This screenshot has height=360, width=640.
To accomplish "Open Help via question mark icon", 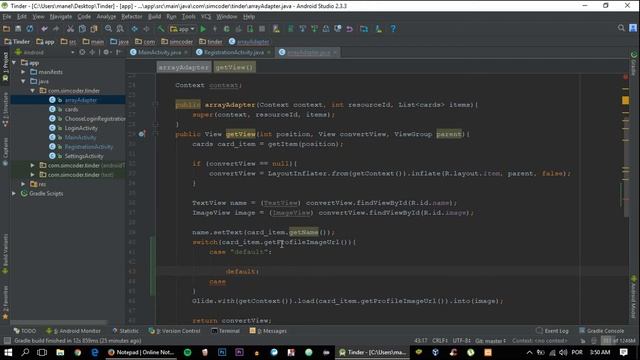I will tap(393, 29).
